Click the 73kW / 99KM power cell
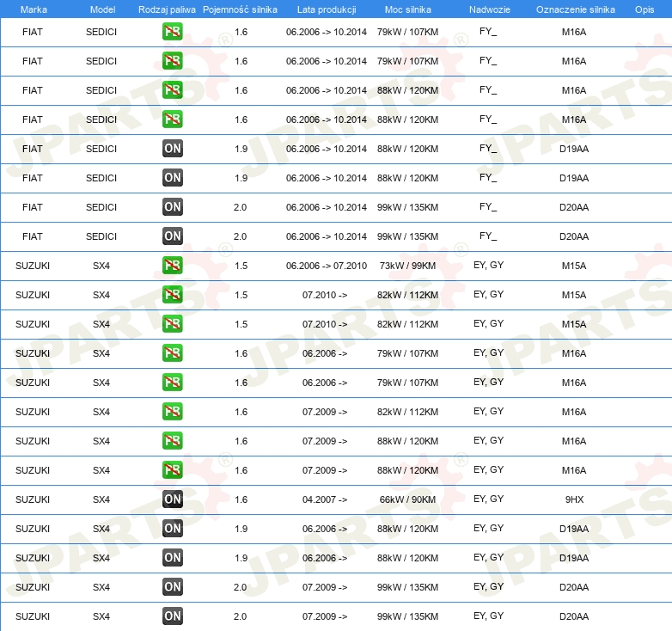672x631 pixels. pos(407,266)
